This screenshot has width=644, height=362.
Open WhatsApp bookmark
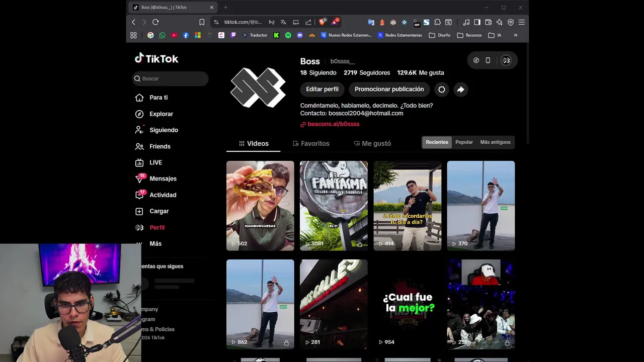click(162, 35)
